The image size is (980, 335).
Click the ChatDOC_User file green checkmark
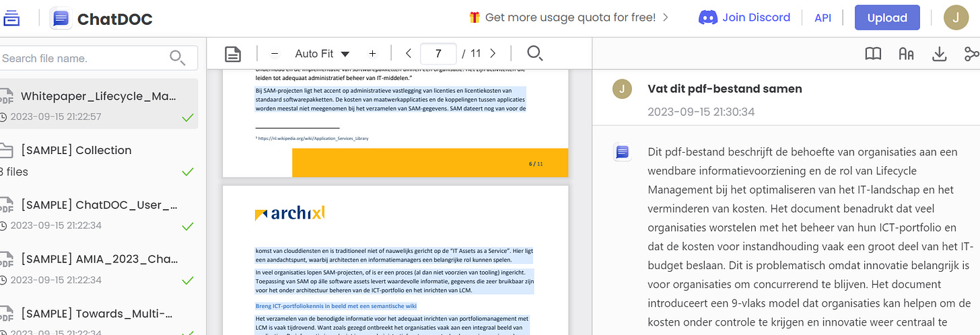click(188, 226)
